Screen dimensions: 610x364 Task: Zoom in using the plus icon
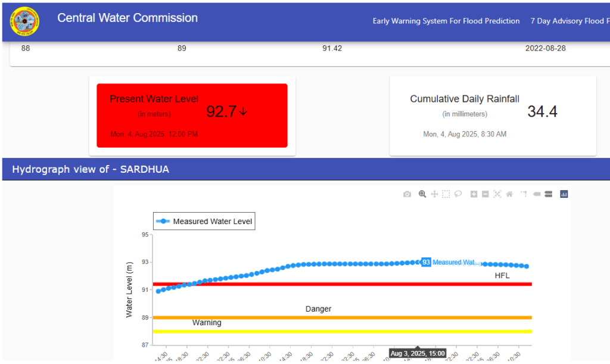coord(474,194)
